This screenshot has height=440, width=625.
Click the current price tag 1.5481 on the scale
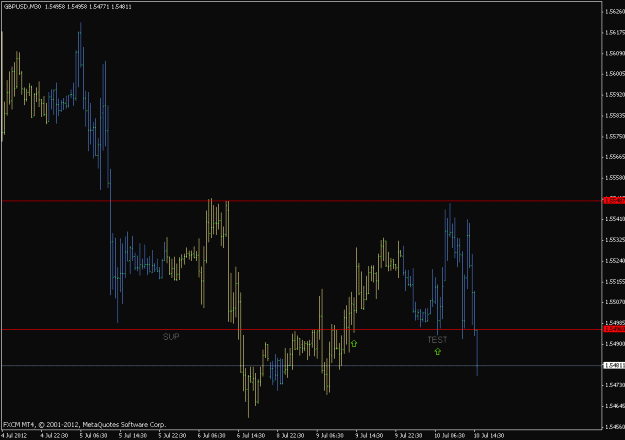[614, 365]
